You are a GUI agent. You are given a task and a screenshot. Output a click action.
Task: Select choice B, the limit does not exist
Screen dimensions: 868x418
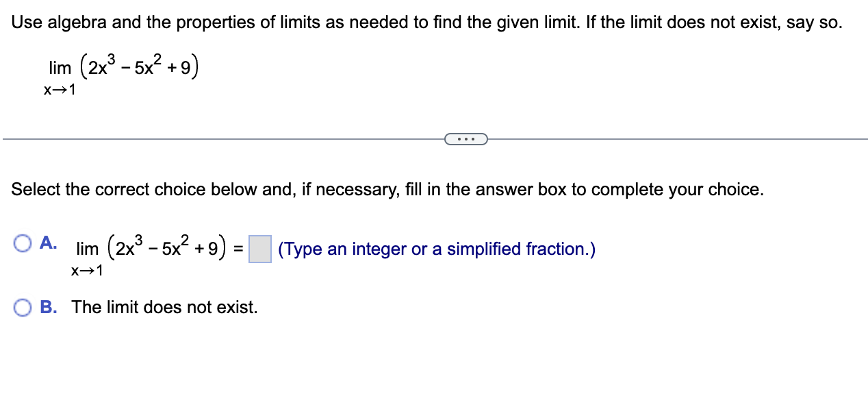click(x=23, y=308)
